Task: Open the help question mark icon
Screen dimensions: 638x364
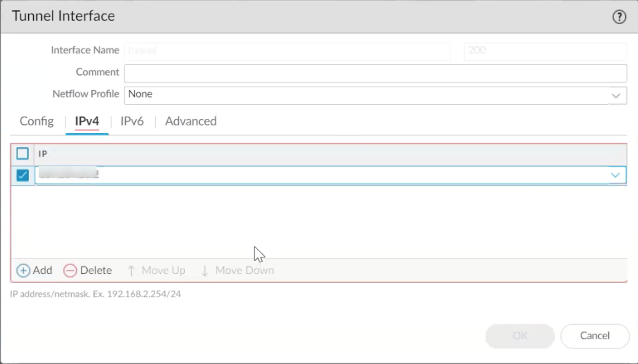Action: pyautogui.click(x=619, y=17)
